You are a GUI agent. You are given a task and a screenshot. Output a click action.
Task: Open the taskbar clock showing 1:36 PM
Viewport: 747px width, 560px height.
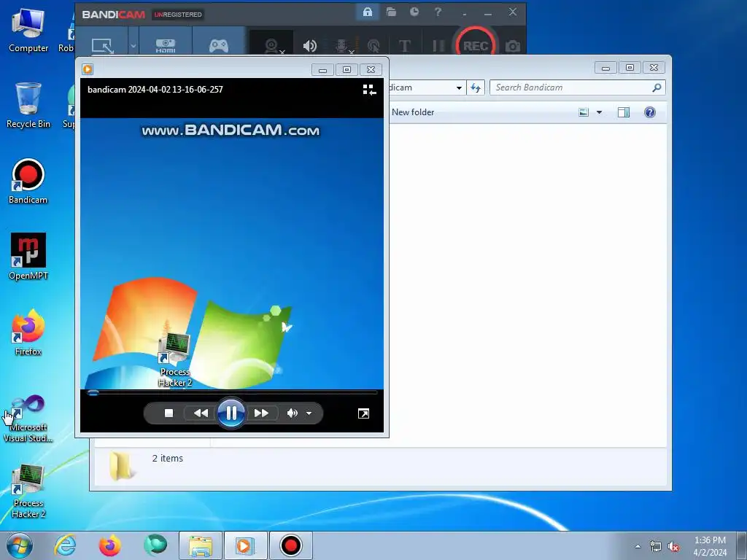pos(710,546)
